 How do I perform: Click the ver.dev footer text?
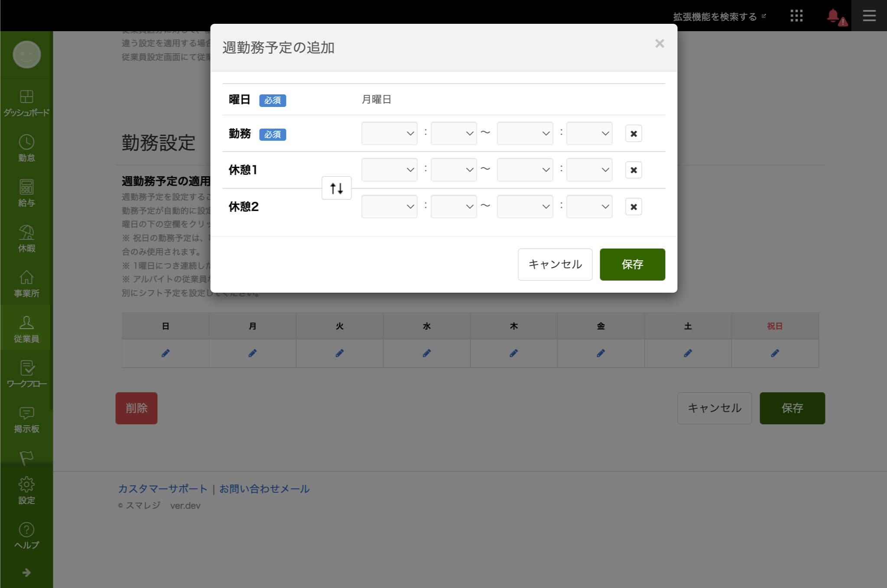point(185,506)
